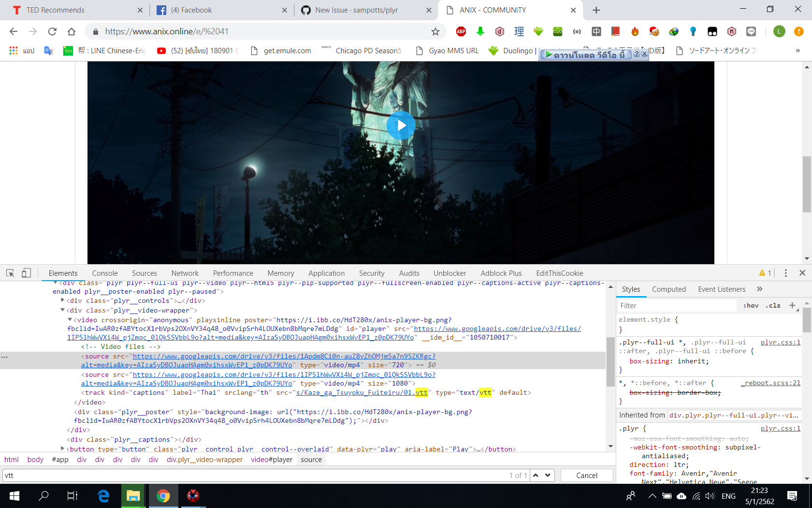Switch to the Console tab
Screen dimensions: 812x508
coord(105,273)
